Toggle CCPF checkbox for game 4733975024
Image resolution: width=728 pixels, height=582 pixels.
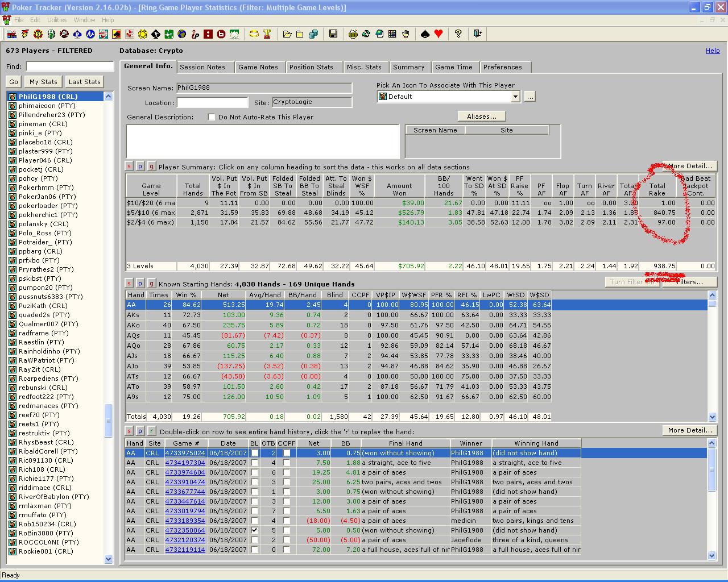click(287, 453)
